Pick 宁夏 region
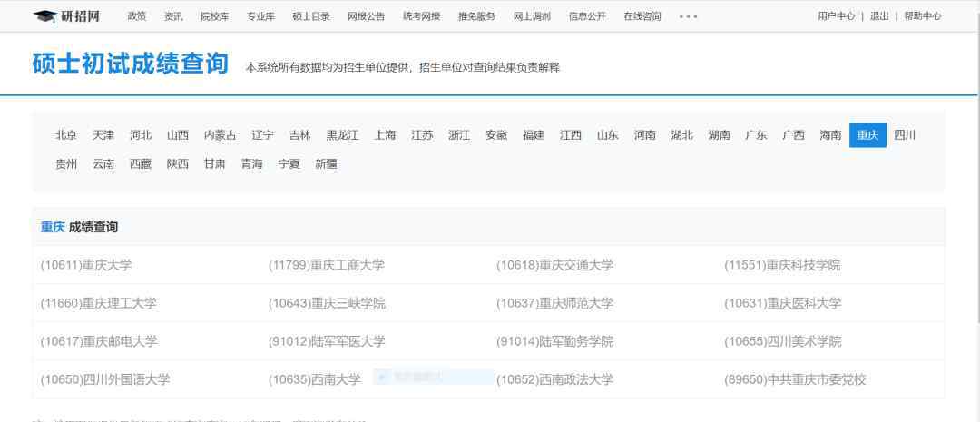The width and height of the screenshot is (980, 422). click(x=289, y=164)
